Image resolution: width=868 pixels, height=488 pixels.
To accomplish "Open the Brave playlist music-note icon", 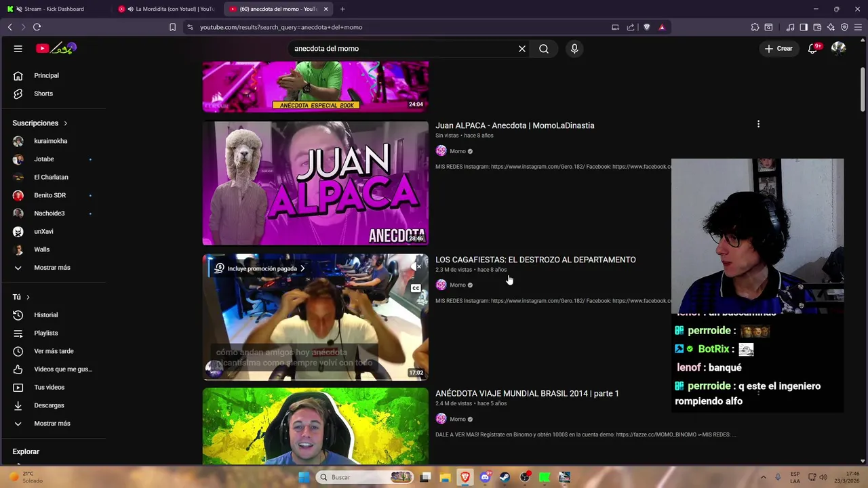I will click(790, 27).
